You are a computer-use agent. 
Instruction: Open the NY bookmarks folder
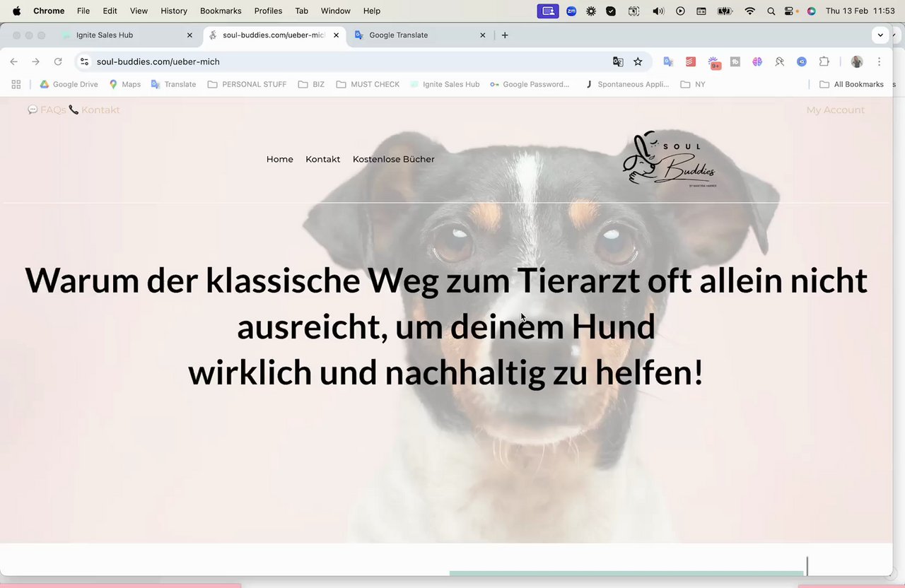[693, 84]
